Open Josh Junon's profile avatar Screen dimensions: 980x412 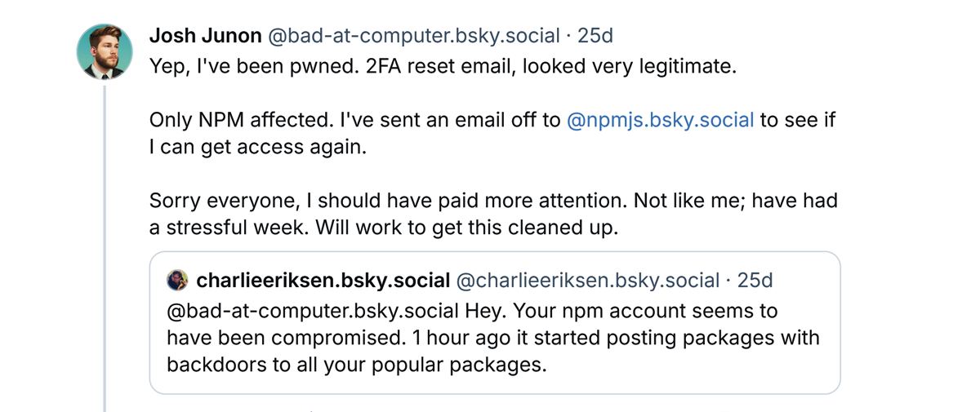pos(105,51)
